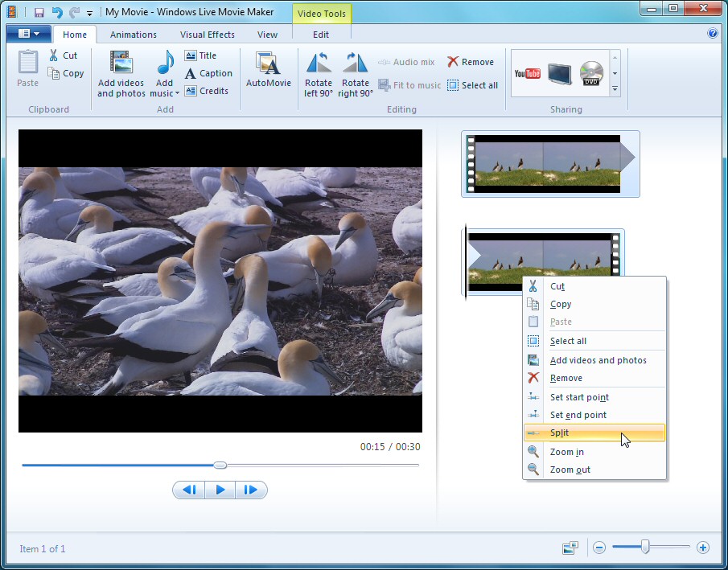The image size is (728, 570).
Task: Click the Burn a DVD sharing icon
Action: 591,73
